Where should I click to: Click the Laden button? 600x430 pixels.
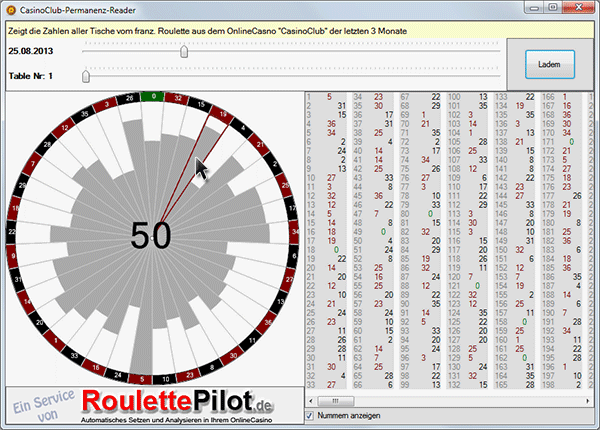tap(550, 64)
